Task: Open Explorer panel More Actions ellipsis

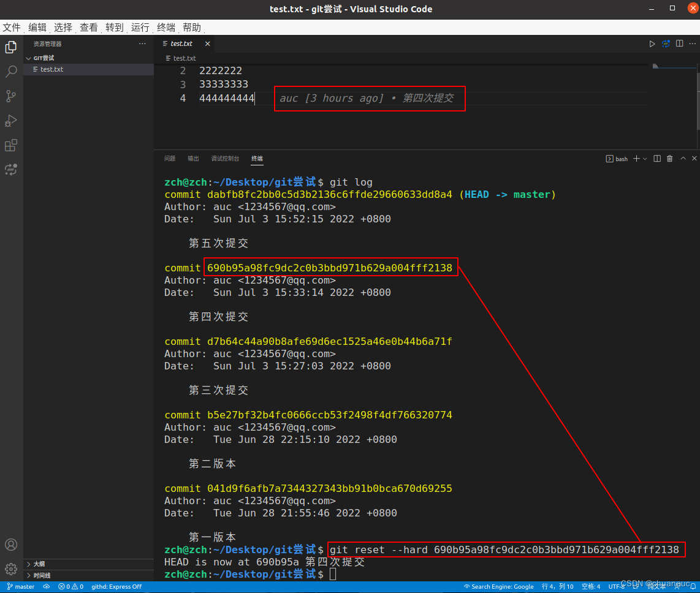Action: click(142, 43)
